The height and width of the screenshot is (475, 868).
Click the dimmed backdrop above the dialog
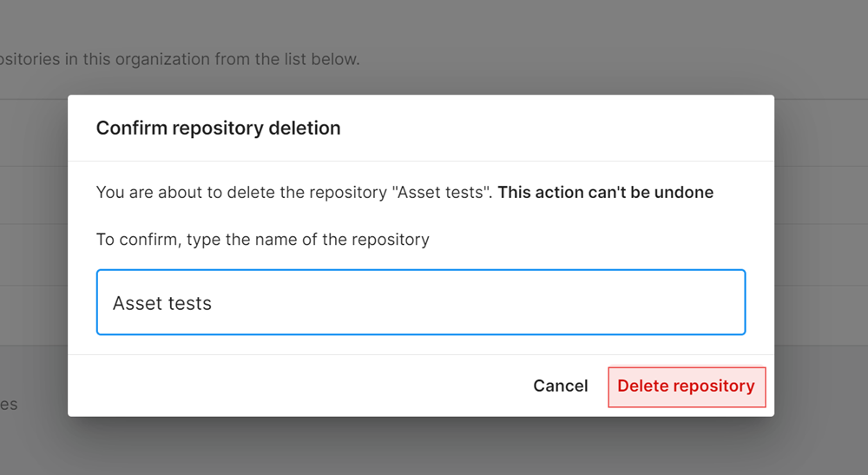point(521,35)
